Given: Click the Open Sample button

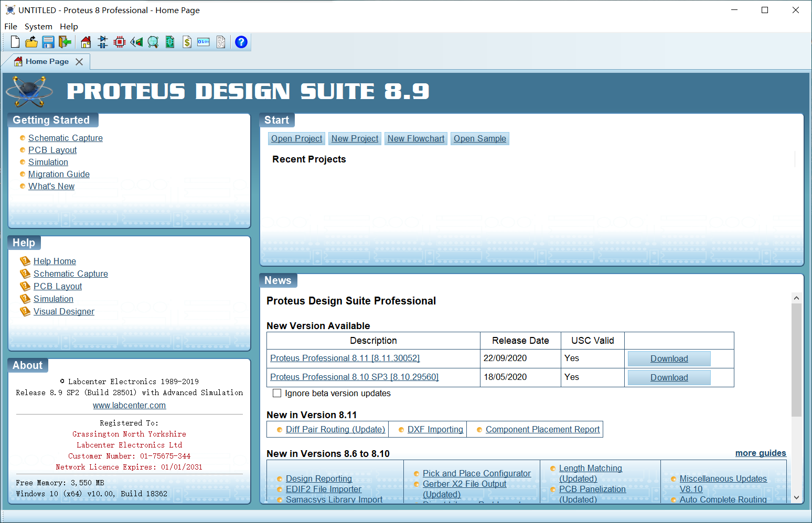Looking at the screenshot, I should coord(480,138).
